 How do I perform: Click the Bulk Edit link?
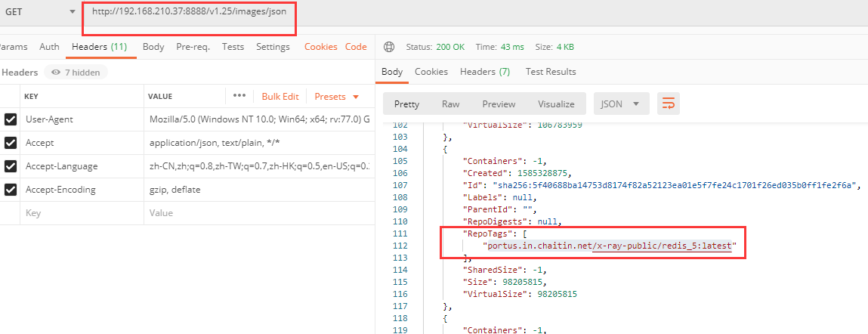pyautogui.click(x=280, y=97)
